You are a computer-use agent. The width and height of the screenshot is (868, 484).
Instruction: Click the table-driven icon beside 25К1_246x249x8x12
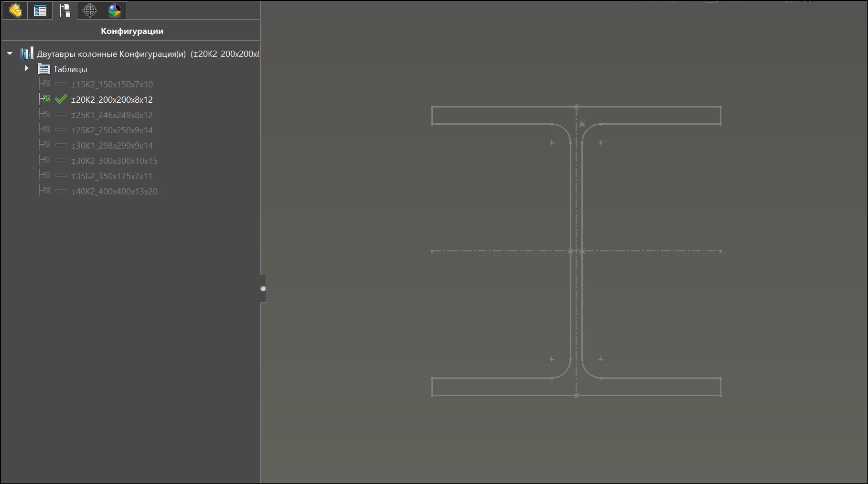pos(45,114)
